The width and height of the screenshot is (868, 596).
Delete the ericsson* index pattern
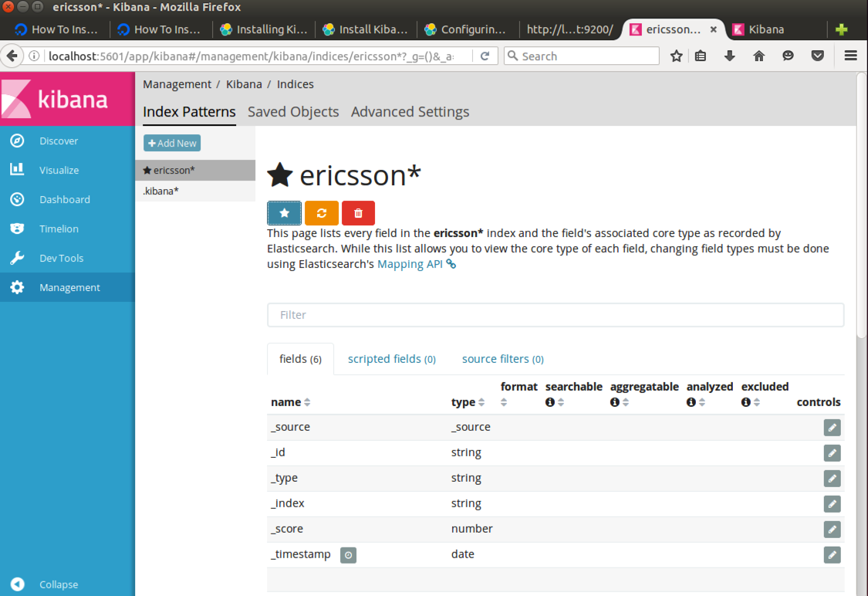[x=358, y=213]
